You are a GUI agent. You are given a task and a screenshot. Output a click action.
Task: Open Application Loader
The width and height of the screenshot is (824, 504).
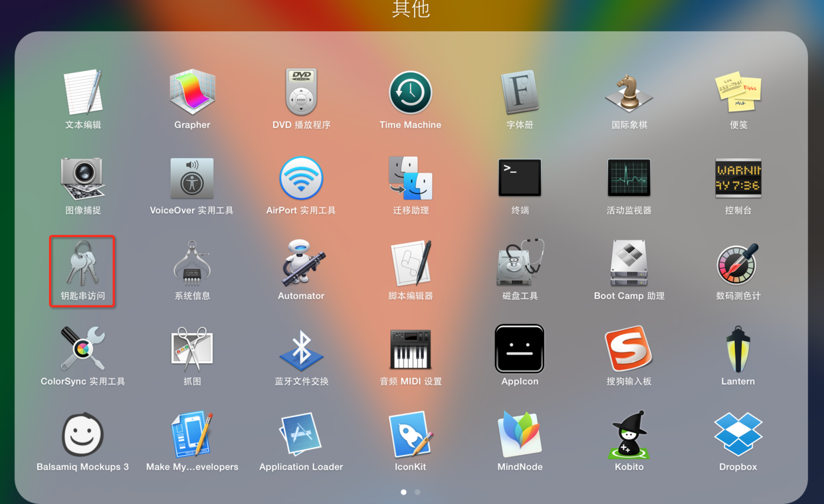coord(301,435)
